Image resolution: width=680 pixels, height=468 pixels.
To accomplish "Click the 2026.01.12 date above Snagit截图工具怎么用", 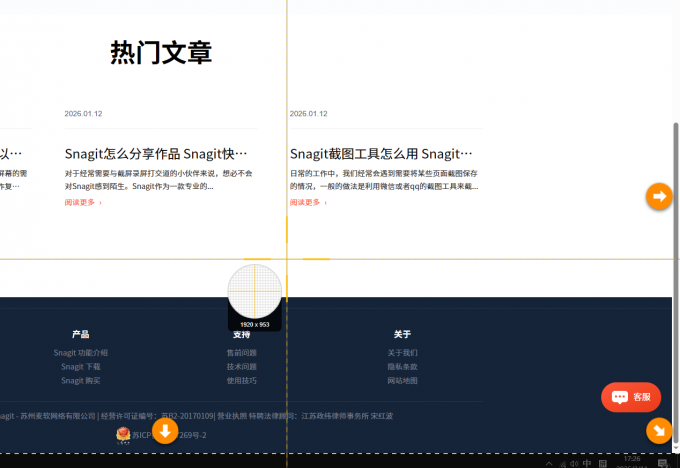I will pos(308,114).
